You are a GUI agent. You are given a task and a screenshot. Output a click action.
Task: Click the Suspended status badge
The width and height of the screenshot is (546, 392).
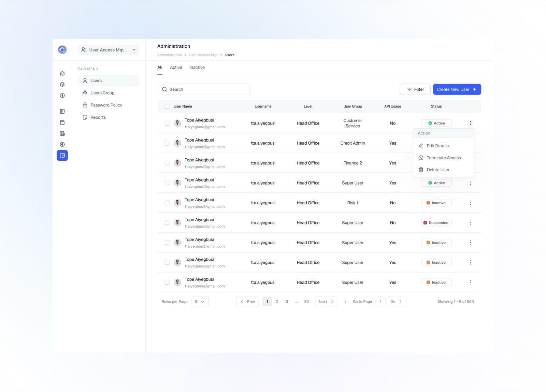pos(436,223)
